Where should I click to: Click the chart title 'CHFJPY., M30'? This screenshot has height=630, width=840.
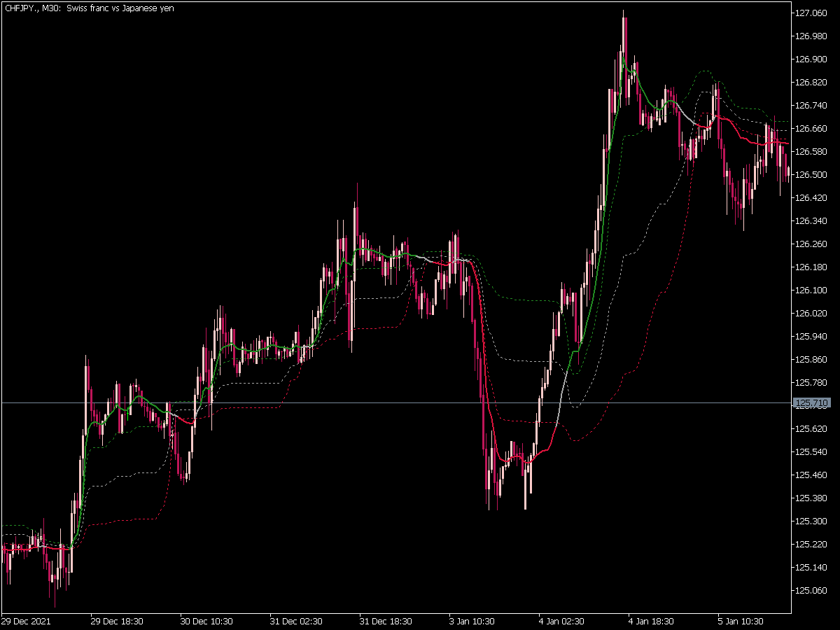tap(32, 8)
